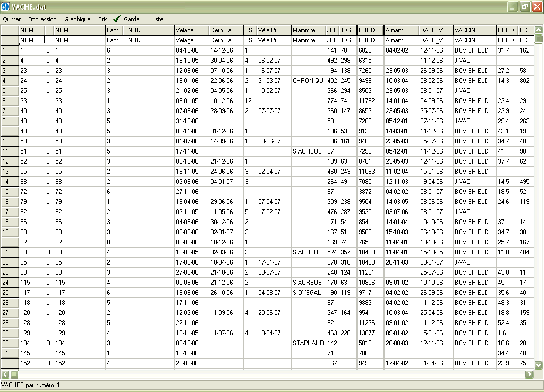Click the S cell R in row 30
This screenshot has width=544, height=392.
pos(49,343)
